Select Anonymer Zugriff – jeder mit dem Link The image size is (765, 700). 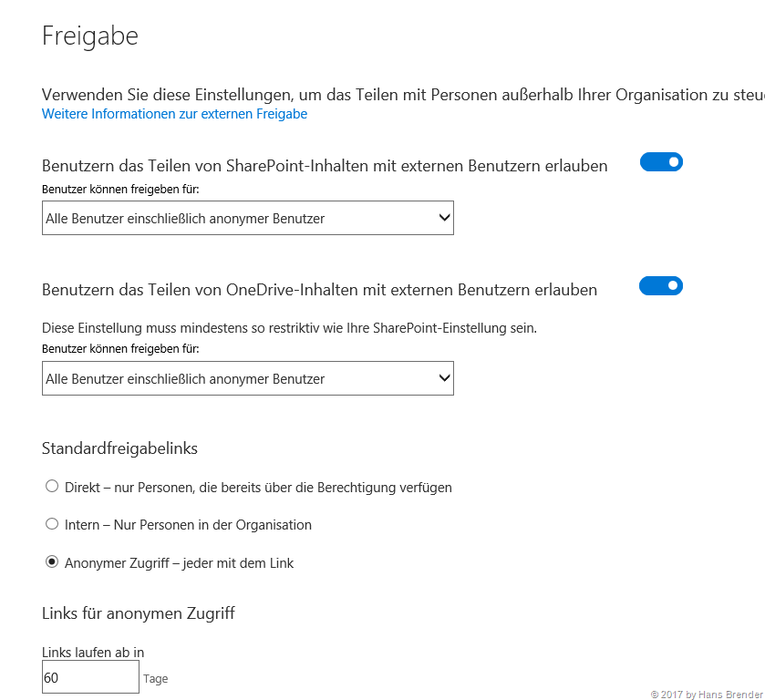(x=52, y=562)
